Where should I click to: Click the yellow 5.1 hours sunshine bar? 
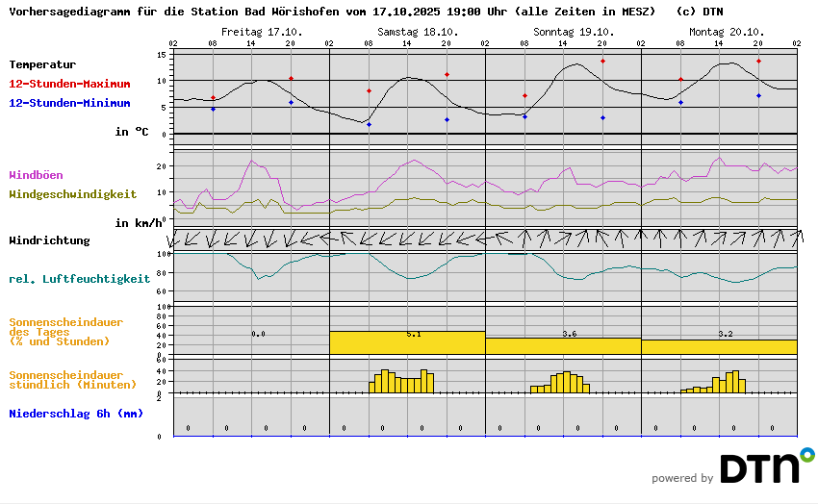407,343
